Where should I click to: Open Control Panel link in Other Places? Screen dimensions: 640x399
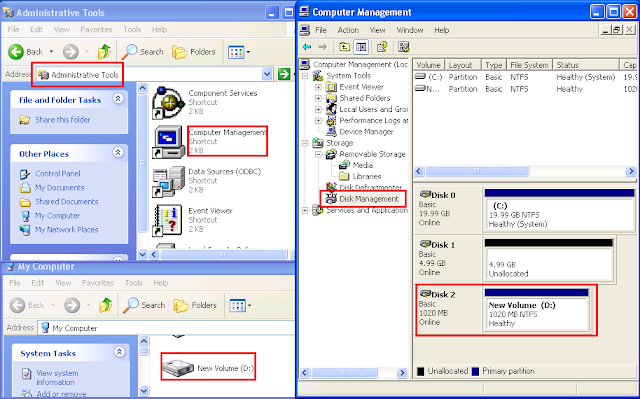point(58,173)
